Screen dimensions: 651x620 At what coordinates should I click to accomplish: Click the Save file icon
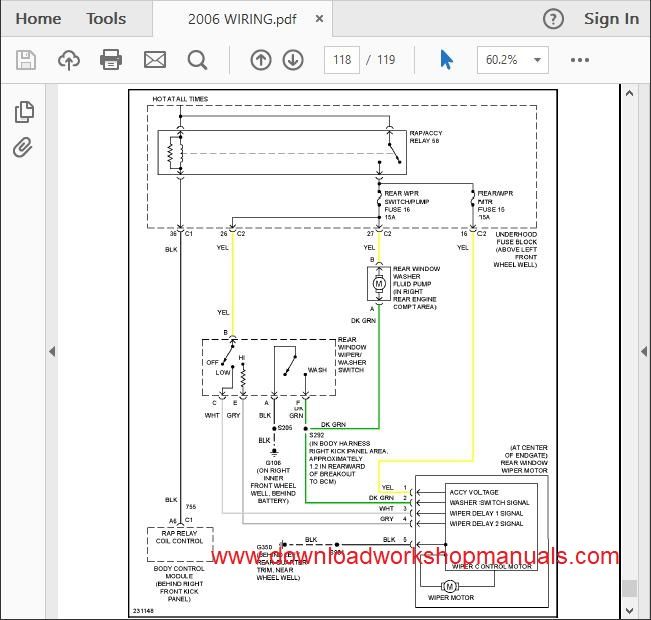pyautogui.click(x=26, y=60)
